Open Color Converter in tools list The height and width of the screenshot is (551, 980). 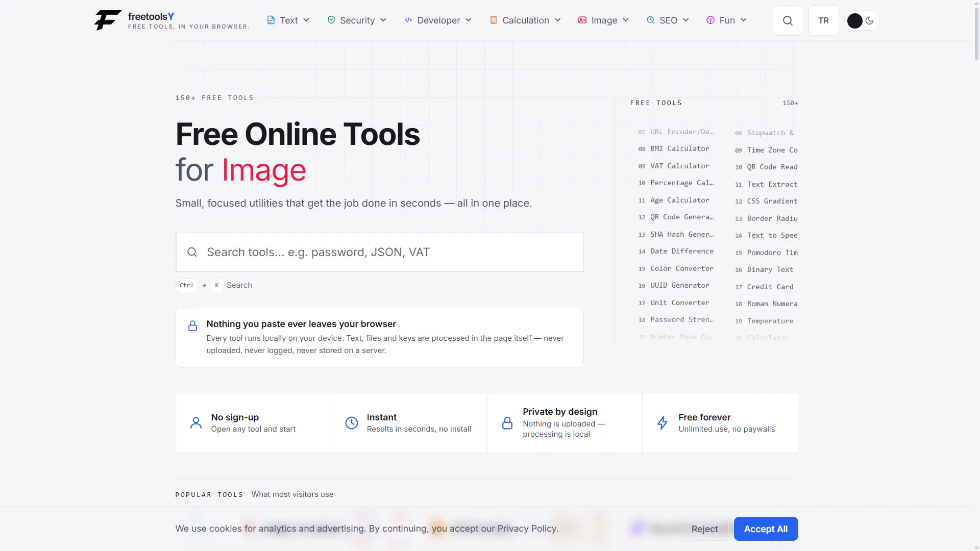(x=681, y=268)
